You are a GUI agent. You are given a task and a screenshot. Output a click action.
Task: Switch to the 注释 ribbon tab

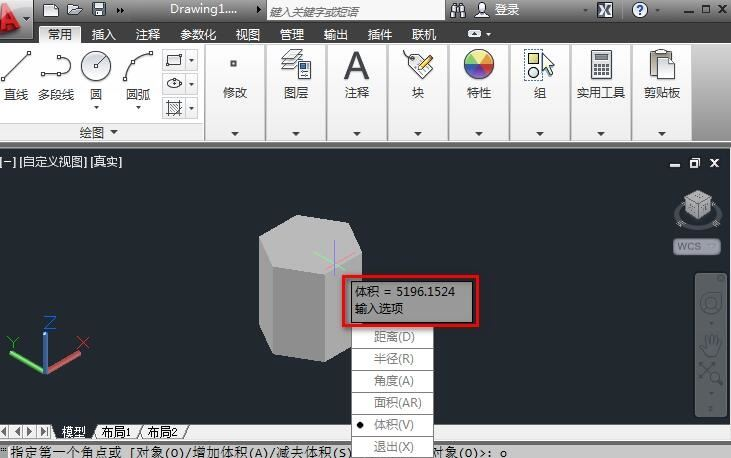[x=148, y=35]
